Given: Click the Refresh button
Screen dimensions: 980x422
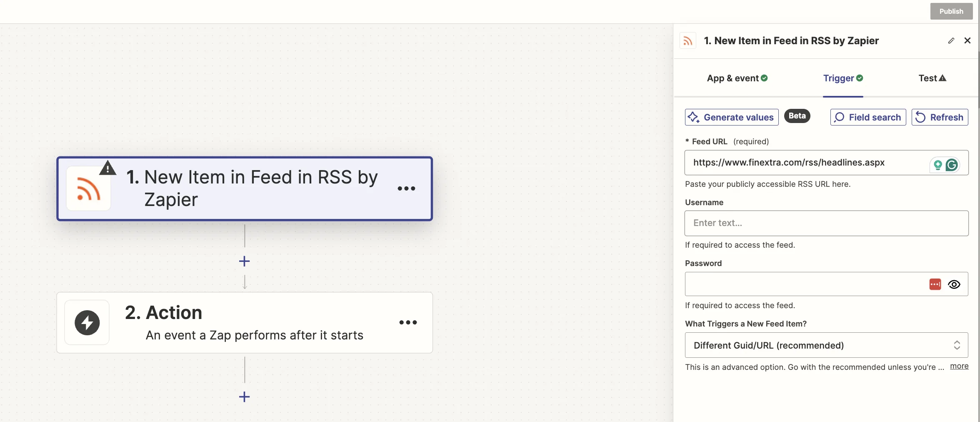Looking at the screenshot, I should tap(940, 117).
